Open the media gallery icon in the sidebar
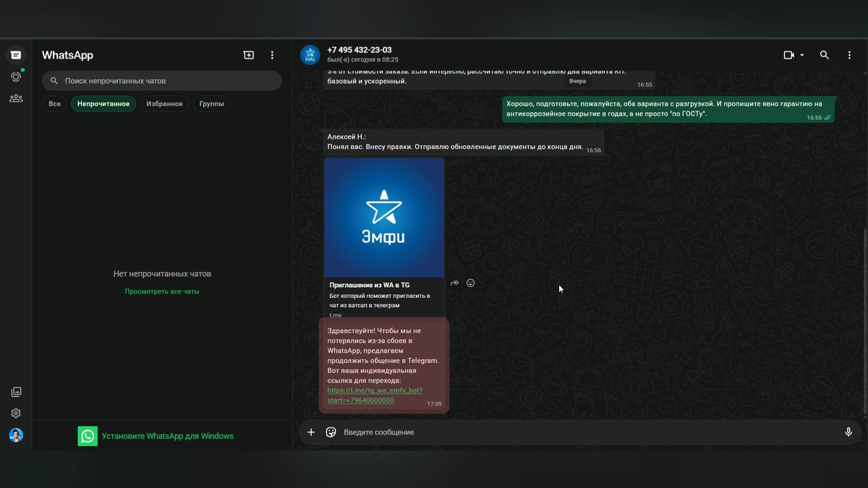Image resolution: width=868 pixels, height=488 pixels. [x=16, y=392]
